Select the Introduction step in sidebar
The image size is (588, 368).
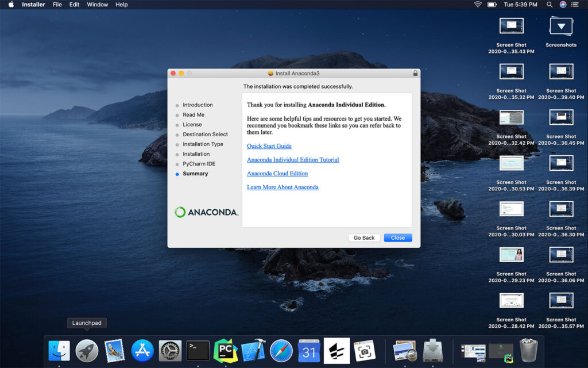(198, 105)
